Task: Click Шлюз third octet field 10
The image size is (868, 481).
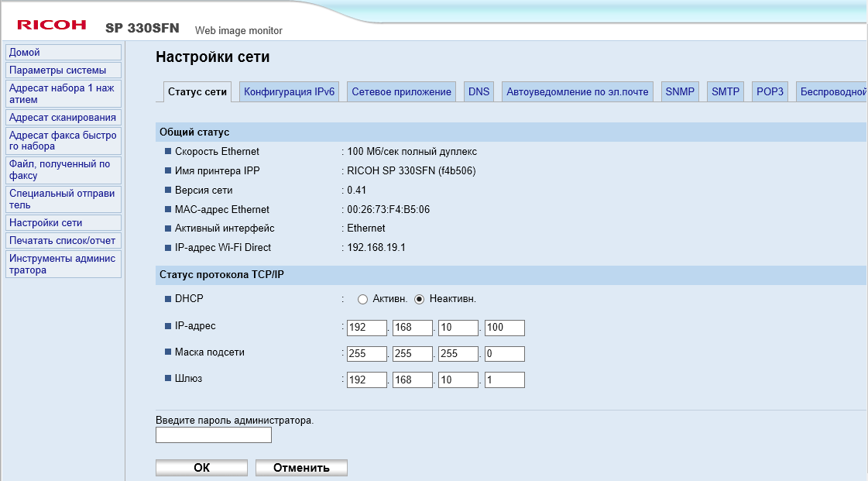Action: click(458, 380)
